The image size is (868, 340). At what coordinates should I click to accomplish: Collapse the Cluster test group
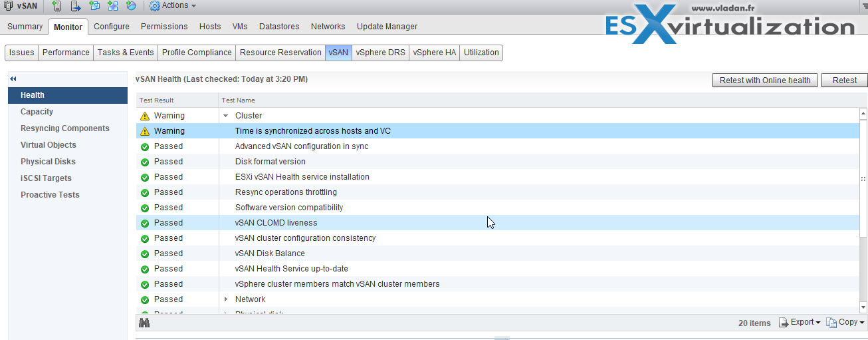pos(226,116)
